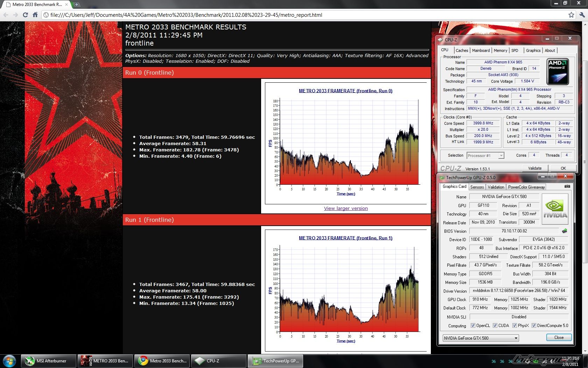Image resolution: width=588 pixels, height=368 pixels.
Task: Open the browser home page
Action: tap(35, 15)
